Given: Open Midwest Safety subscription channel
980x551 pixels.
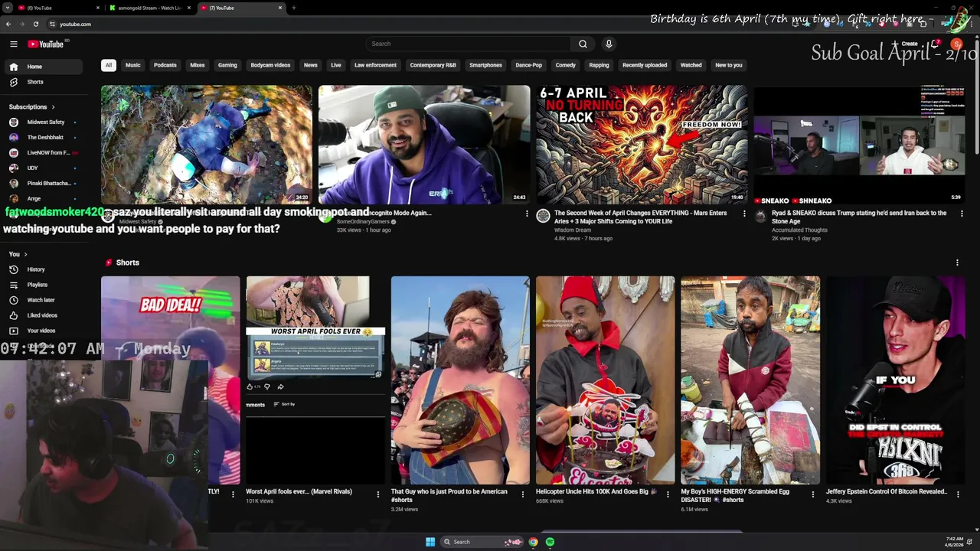Looking at the screenshot, I should (x=43, y=122).
